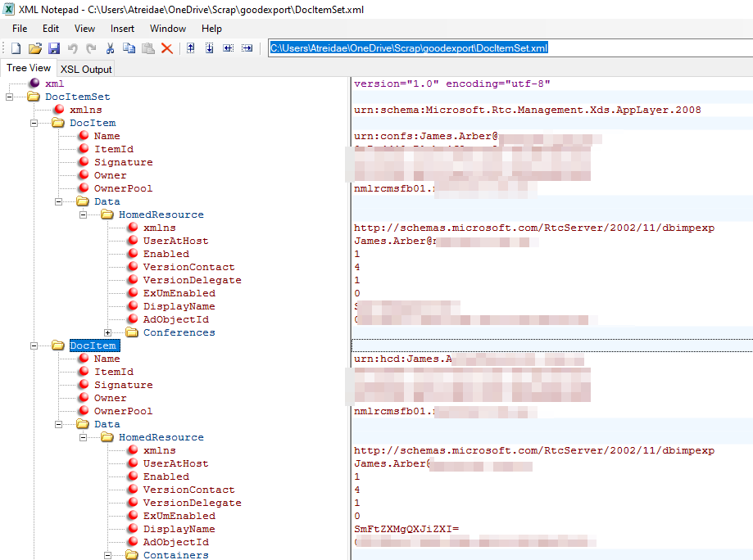
Task: Select xmlns attribute directly under DocItemSet
Action: [x=85, y=110]
